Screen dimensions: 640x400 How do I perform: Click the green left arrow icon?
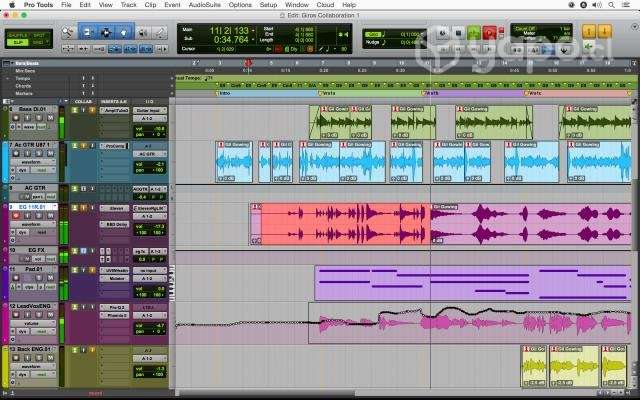click(588, 47)
